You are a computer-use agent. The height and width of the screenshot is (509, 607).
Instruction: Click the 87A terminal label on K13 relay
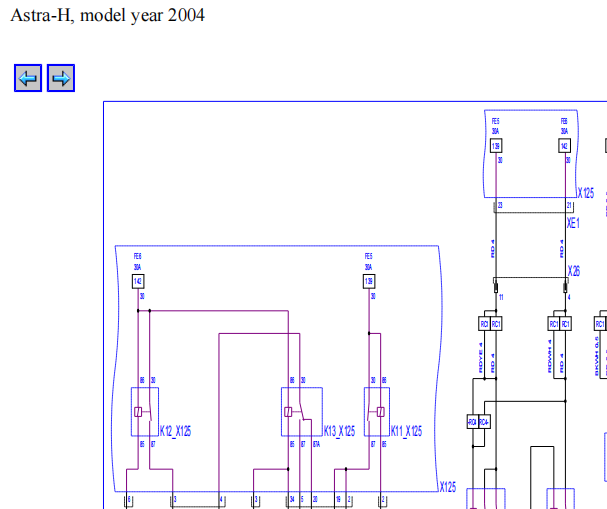[316, 444]
